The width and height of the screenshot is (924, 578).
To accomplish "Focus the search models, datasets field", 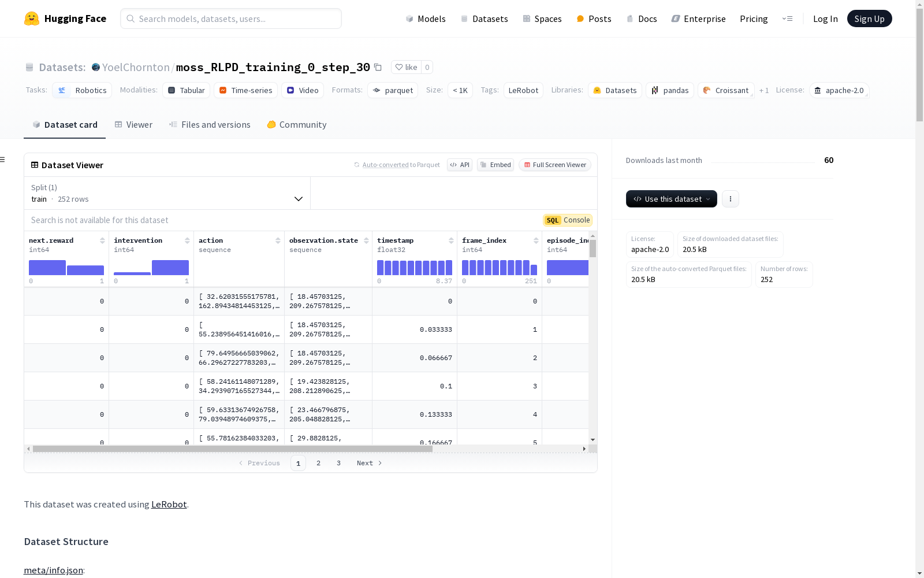I will coord(231,18).
